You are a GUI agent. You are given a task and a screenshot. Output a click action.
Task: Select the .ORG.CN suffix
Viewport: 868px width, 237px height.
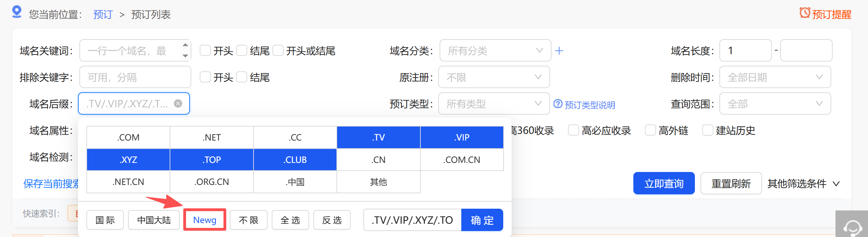tap(212, 182)
